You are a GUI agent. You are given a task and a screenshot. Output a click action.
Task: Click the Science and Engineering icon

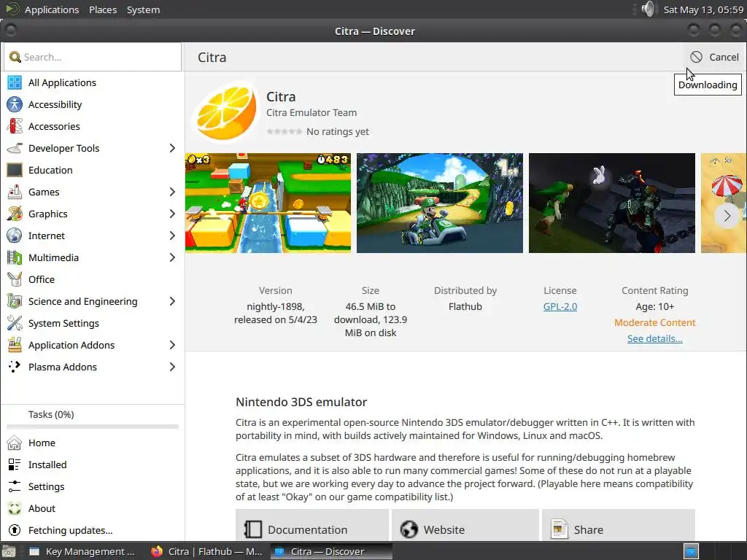click(15, 301)
